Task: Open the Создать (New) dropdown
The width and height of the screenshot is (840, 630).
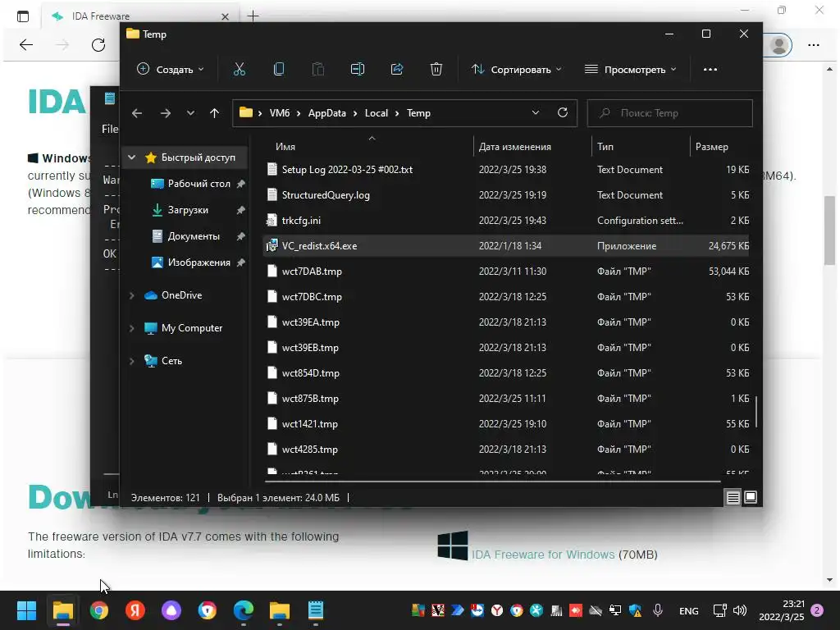Action: (x=171, y=69)
